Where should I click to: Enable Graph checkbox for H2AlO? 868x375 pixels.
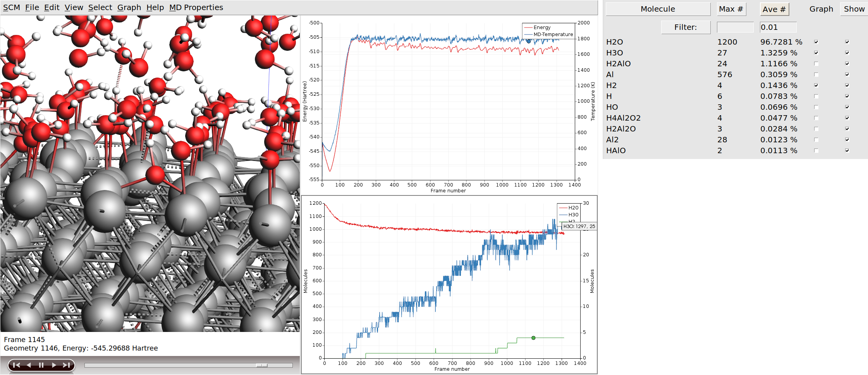tap(816, 64)
